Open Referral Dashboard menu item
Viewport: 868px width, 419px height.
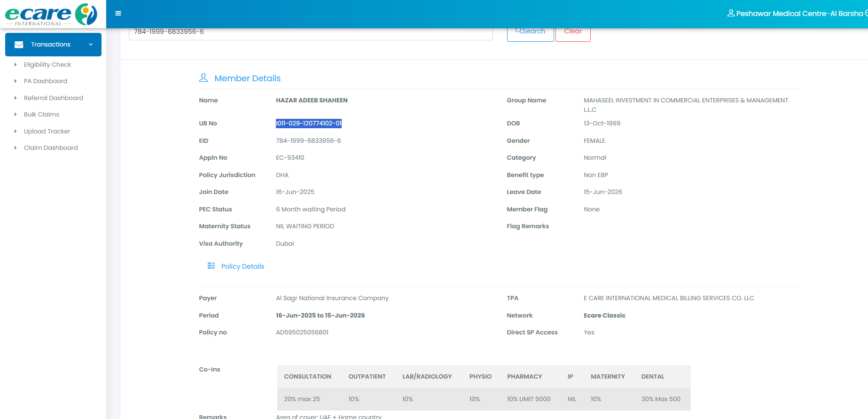click(53, 98)
